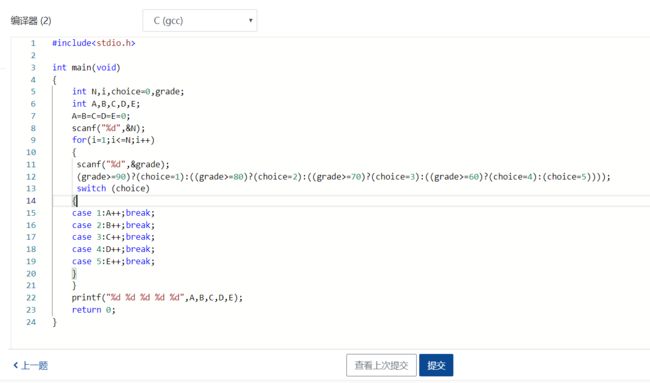The image size is (650, 383).
Task: Click the int main(void) line
Action: (86, 68)
